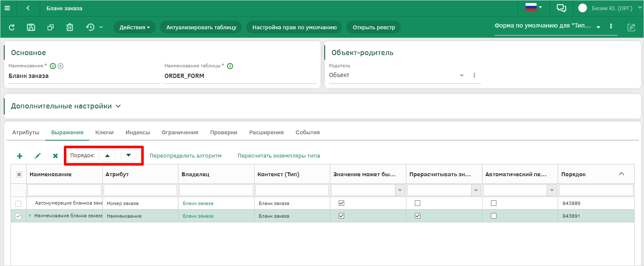Viewport: 644px width, 266px height.
Task: Open form options three-dot menu
Action: (611, 26)
